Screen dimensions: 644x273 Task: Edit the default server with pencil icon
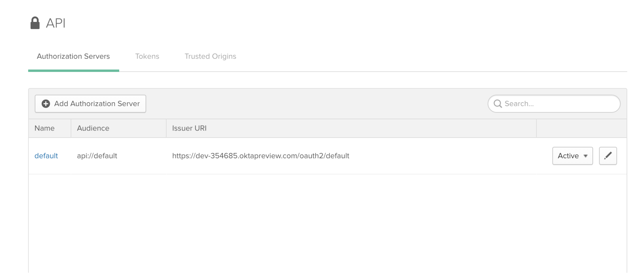click(x=608, y=156)
